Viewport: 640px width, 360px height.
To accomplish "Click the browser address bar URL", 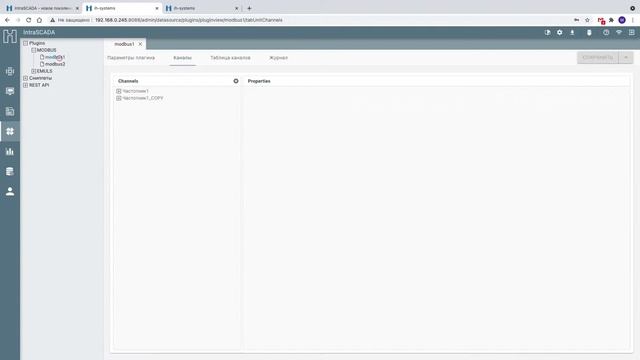I will click(x=189, y=20).
